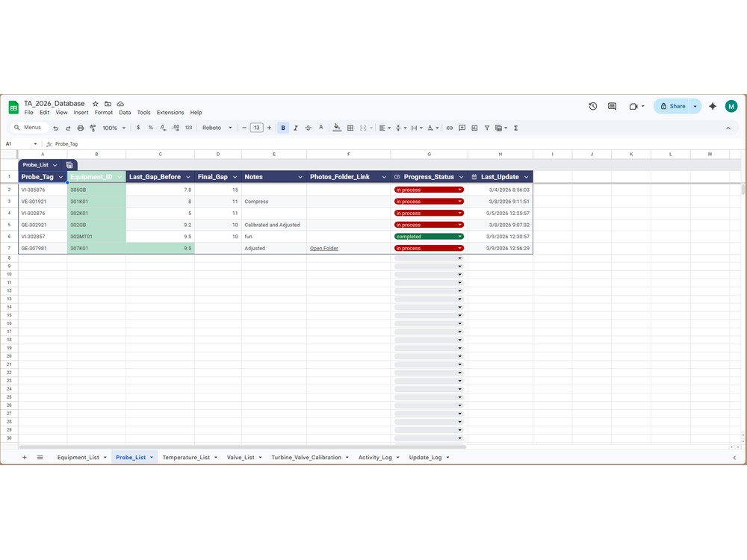Open the fill color picker
Screen dimensions: 747x560
pyautogui.click(x=338, y=128)
